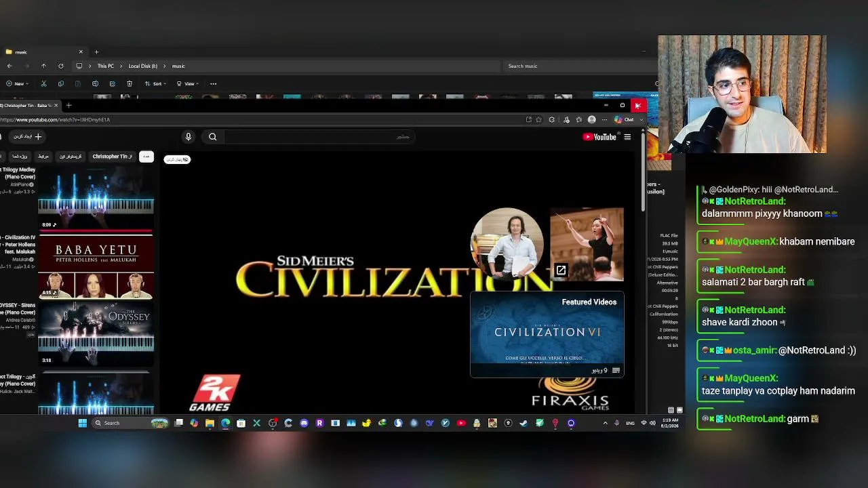
Task: Click the Delete trash icon in File Explorer
Action: coord(130,84)
